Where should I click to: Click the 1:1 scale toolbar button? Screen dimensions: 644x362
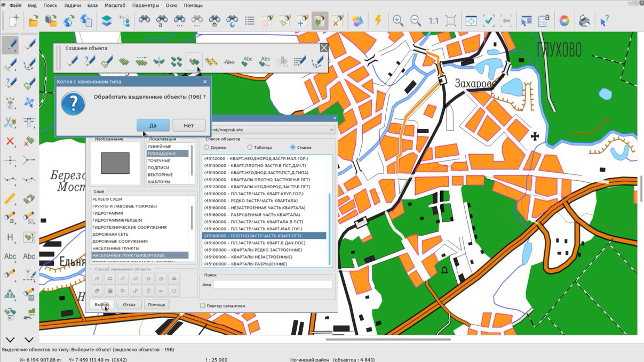pyautogui.click(x=433, y=21)
